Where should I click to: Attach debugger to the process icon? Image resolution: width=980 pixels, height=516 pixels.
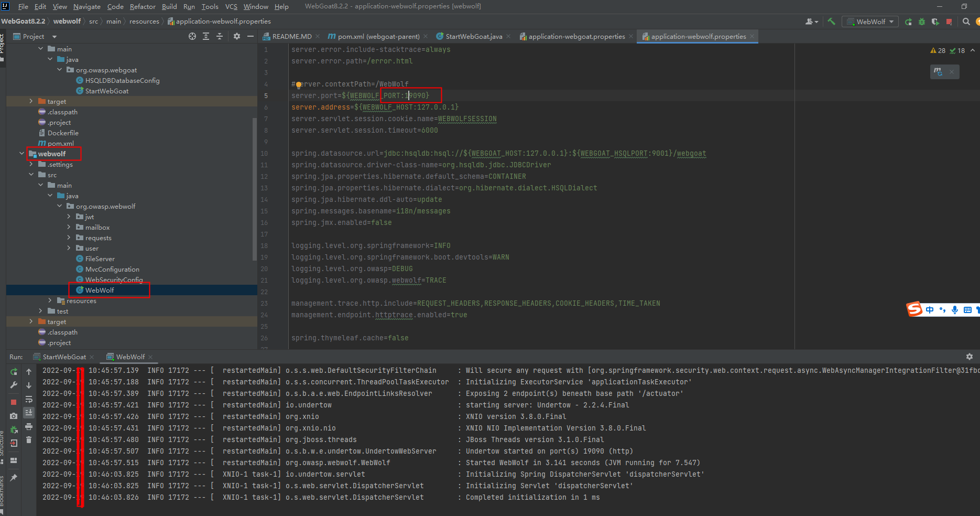pyautogui.click(x=14, y=429)
